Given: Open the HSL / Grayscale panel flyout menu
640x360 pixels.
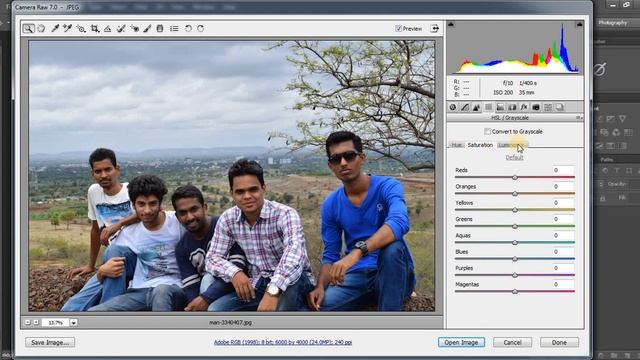Looking at the screenshot, I should (x=579, y=118).
